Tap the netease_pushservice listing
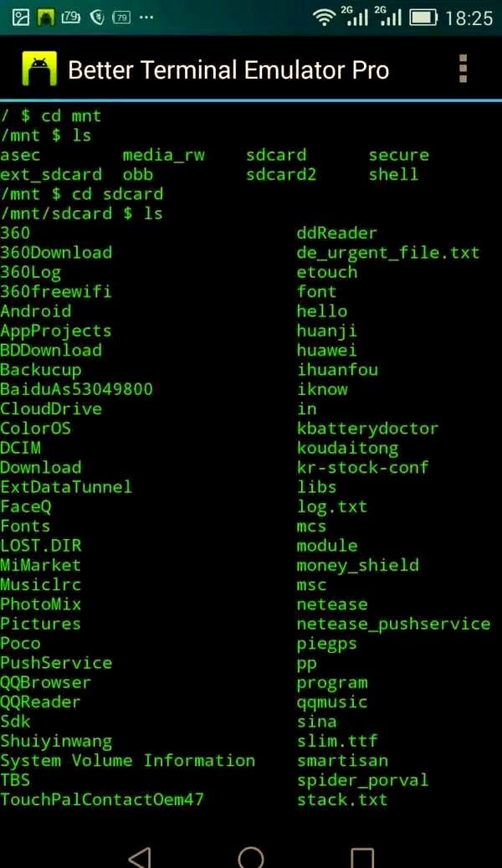This screenshot has width=502, height=868. [x=393, y=624]
